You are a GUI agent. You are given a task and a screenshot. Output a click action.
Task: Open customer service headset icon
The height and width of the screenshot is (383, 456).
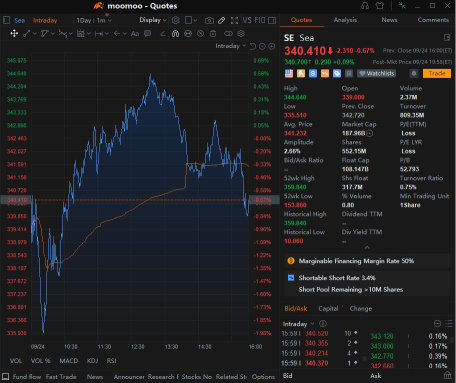click(x=365, y=6)
